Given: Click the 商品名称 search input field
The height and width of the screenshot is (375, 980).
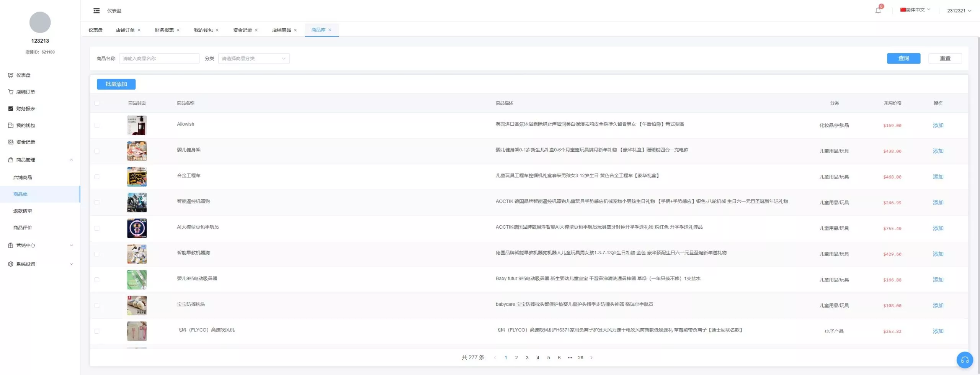Looking at the screenshot, I should (159, 59).
